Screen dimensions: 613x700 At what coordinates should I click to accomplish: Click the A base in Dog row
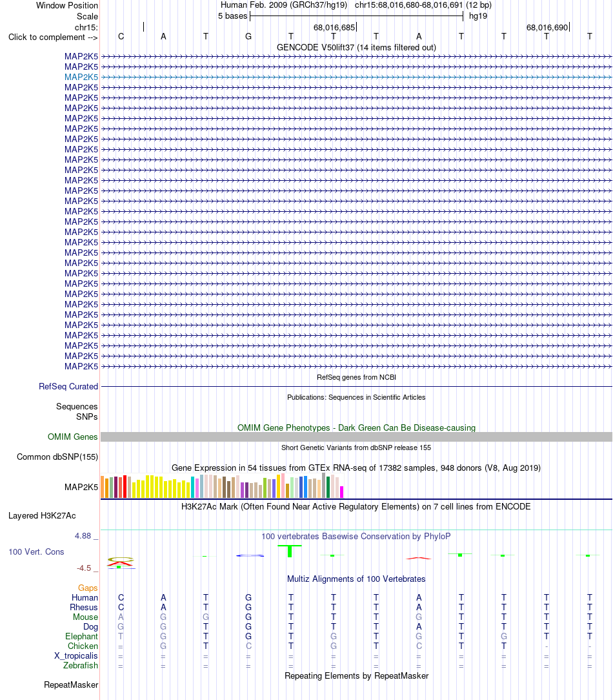click(419, 627)
